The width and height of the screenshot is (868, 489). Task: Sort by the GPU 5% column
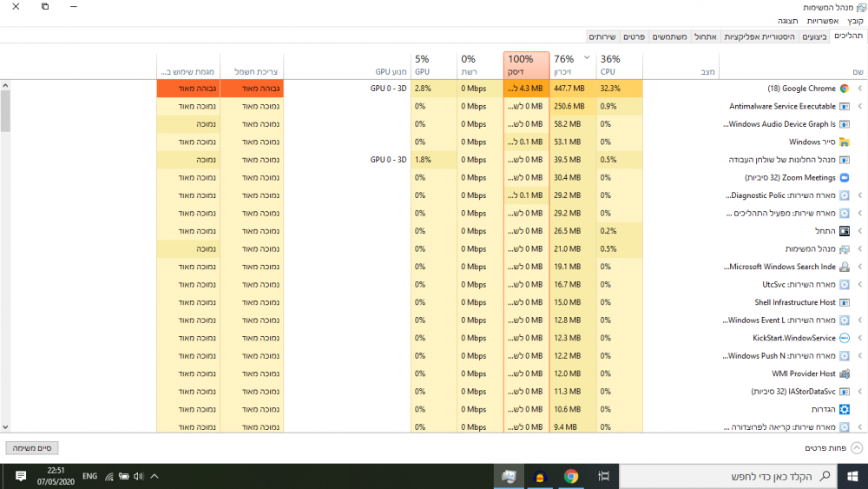(x=433, y=65)
